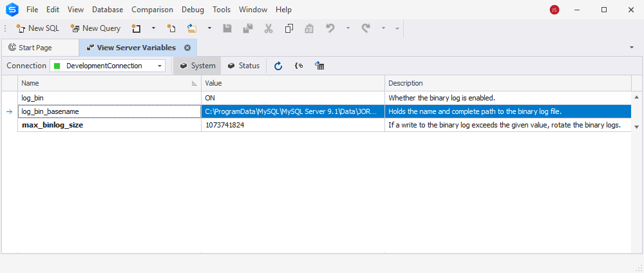Click the New SQL button

coord(37,28)
